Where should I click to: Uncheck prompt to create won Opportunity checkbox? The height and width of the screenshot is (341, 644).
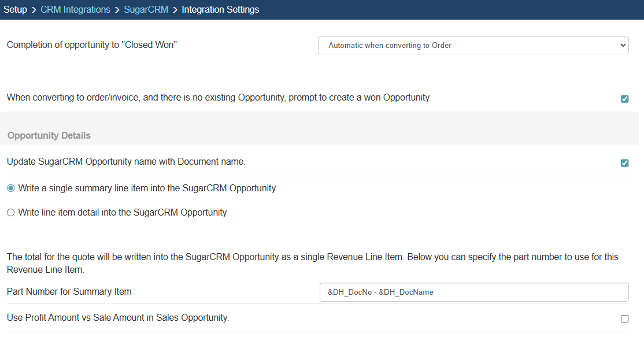pyautogui.click(x=624, y=99)
